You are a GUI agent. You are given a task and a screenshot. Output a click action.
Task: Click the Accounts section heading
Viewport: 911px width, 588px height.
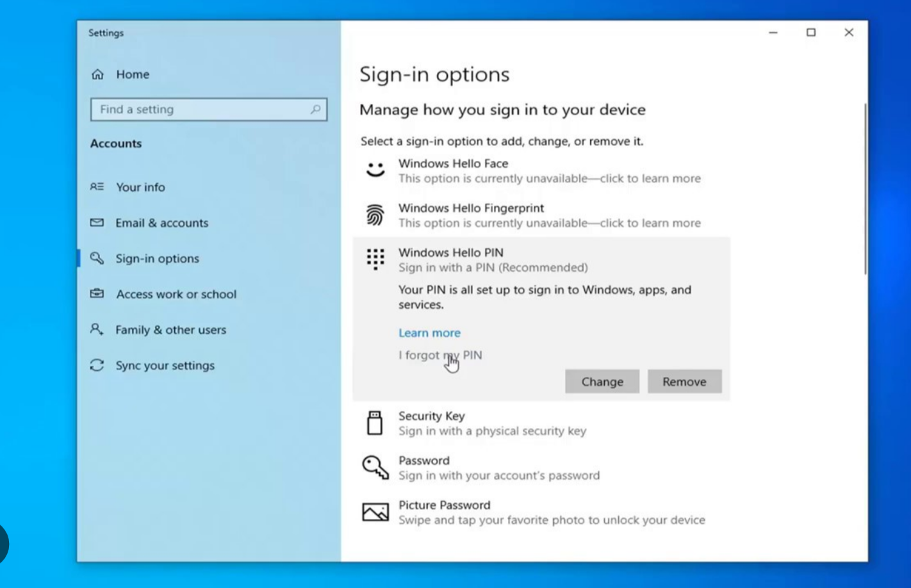116,143
